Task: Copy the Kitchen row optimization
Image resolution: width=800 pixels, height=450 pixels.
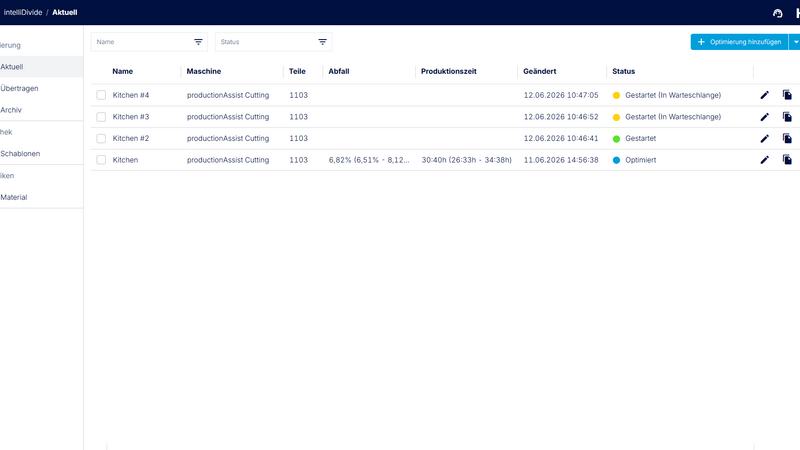Action: click(x=787, y=160)
